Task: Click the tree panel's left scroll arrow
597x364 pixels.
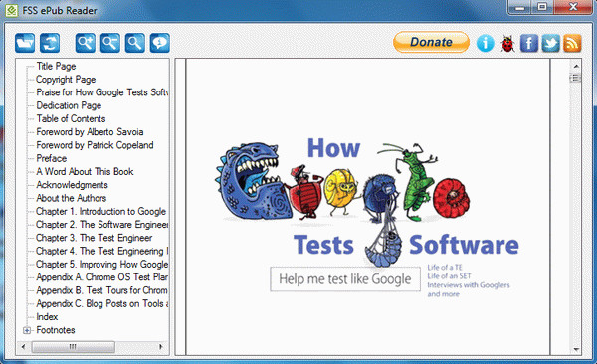Action: click(x=23, y=347)
